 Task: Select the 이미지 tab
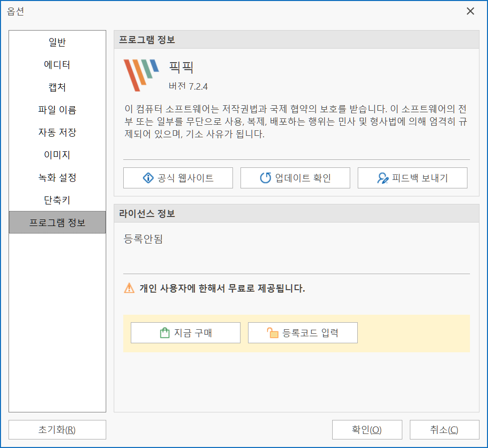pos(57,155)
